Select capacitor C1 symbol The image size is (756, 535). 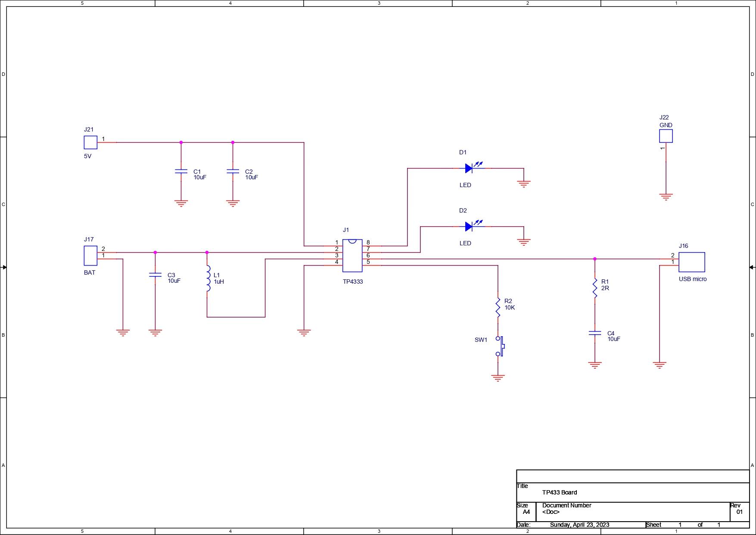pos(181,172)
